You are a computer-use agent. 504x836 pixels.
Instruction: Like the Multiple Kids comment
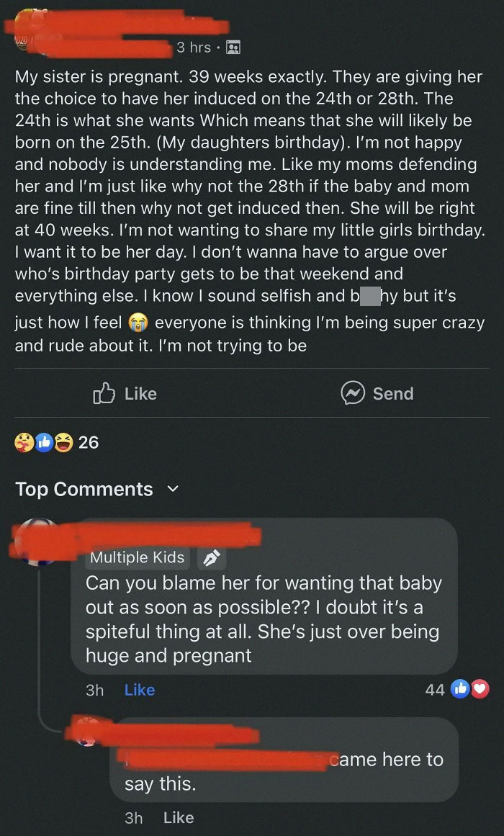point(140,689)
